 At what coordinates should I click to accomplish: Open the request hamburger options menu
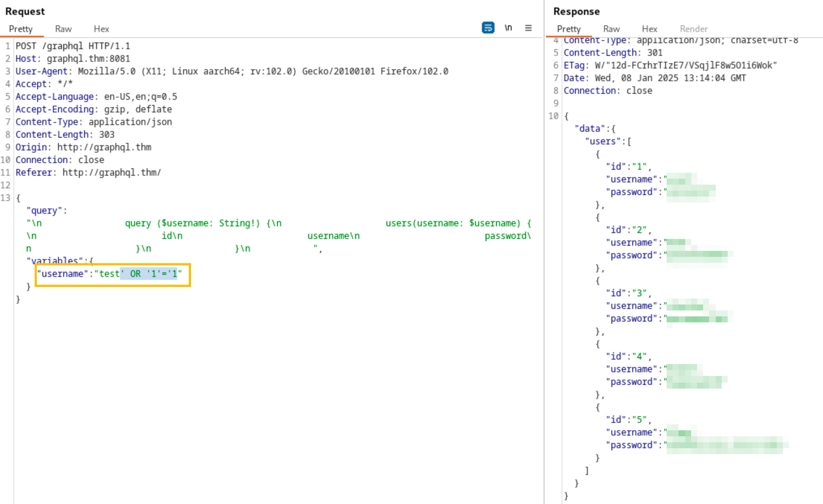pyautogui.click(x=528, y=28)
